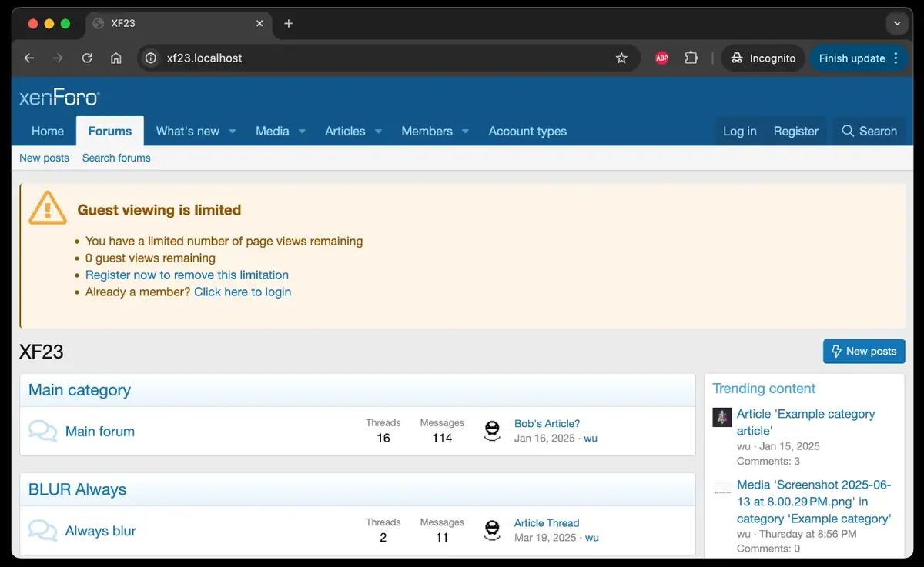Open the Members dropdown arrow
The image size is (924, 567).
point(465,132)
